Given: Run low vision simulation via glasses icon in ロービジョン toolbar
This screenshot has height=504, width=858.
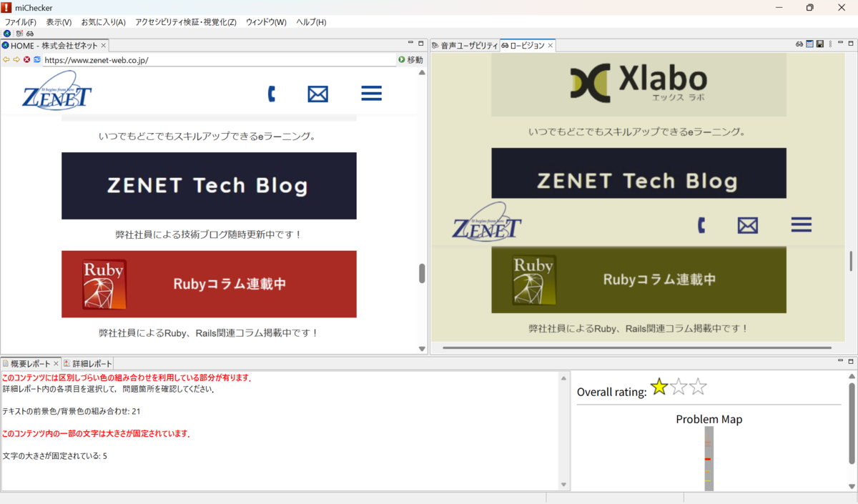Looking at the screenshot, I should 799,44.
